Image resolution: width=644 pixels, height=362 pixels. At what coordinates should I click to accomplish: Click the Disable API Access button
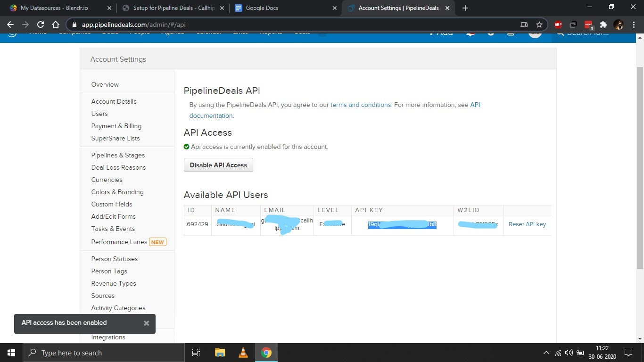pos(218,165)
